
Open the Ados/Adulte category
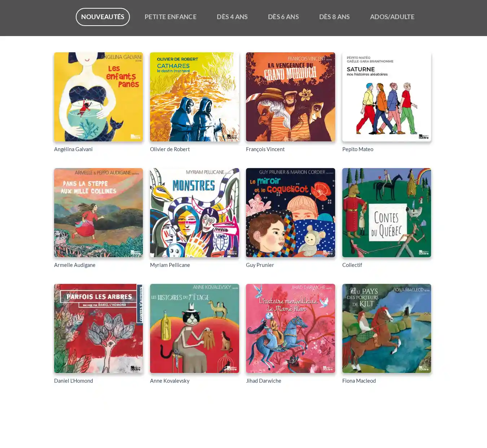[392, 17]
